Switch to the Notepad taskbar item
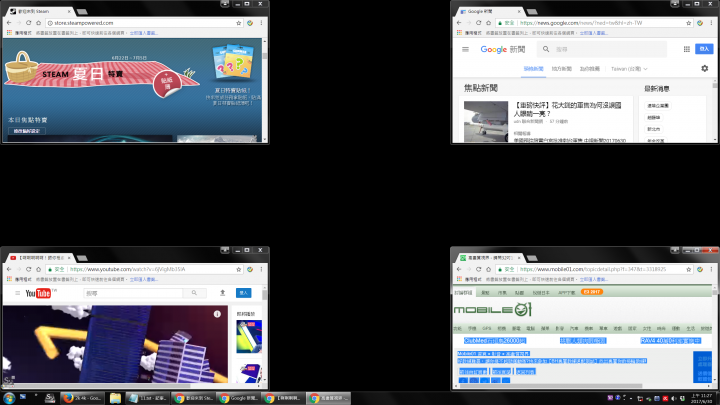This screenshot has width=720, height=405. click(147, 398)
